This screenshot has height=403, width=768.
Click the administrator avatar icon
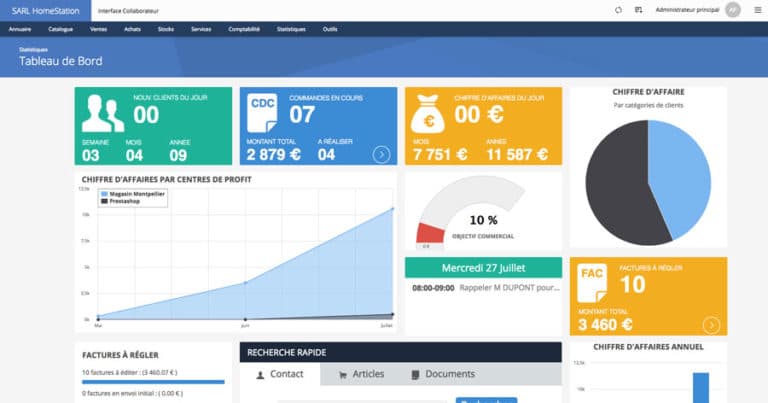(x=733, y=10)
